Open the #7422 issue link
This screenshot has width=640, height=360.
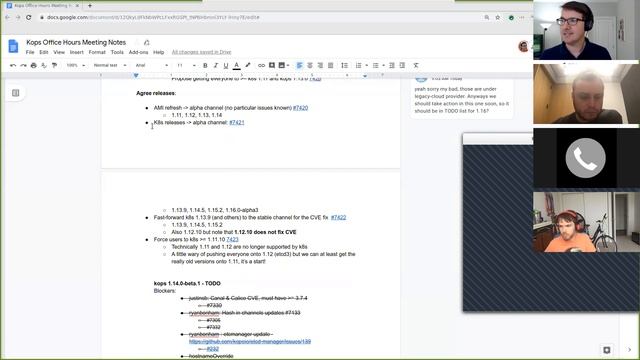338,218
